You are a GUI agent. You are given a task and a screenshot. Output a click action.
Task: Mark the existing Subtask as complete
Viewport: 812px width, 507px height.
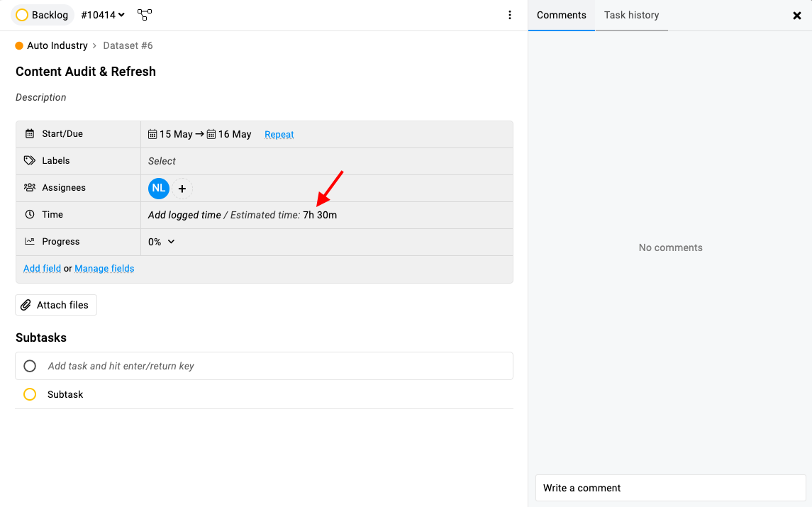pyautogui.click(x=30, y=394)
